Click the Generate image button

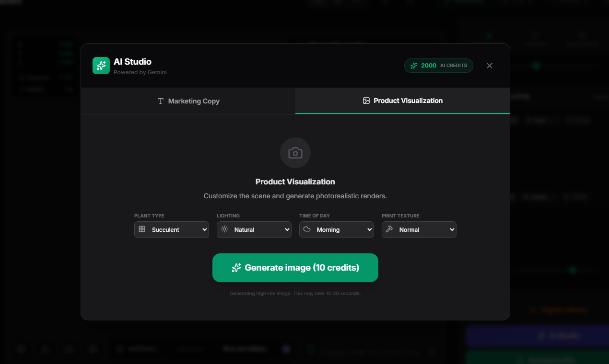coord(295,268)
